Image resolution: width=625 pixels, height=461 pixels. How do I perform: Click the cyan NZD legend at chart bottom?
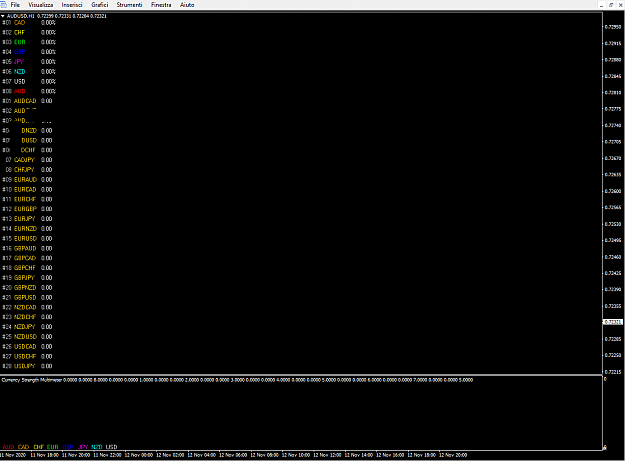pos(97,447)
